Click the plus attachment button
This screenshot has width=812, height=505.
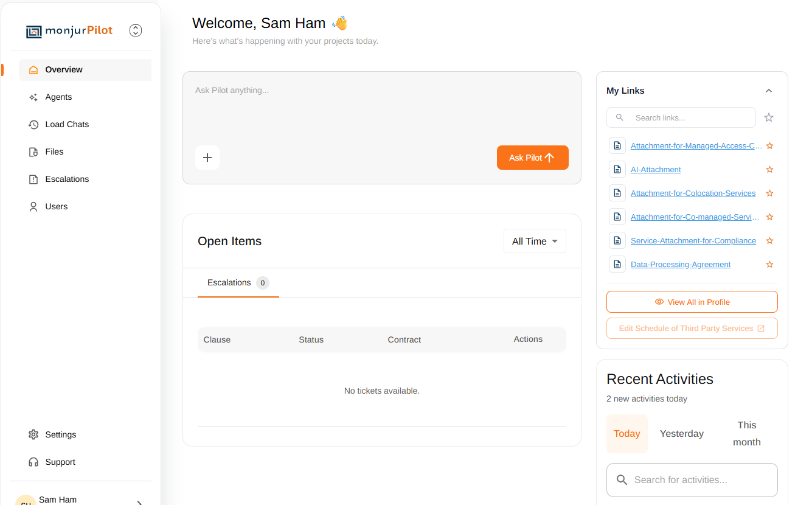click(x=207, y=158)
